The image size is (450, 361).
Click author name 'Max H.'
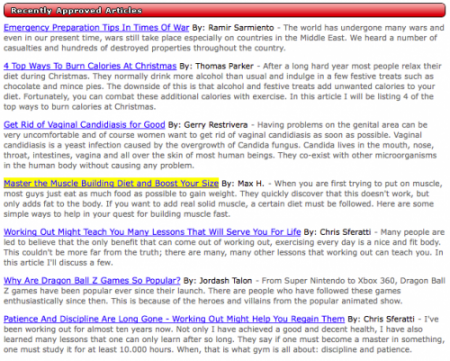click(x=251, y=183)
